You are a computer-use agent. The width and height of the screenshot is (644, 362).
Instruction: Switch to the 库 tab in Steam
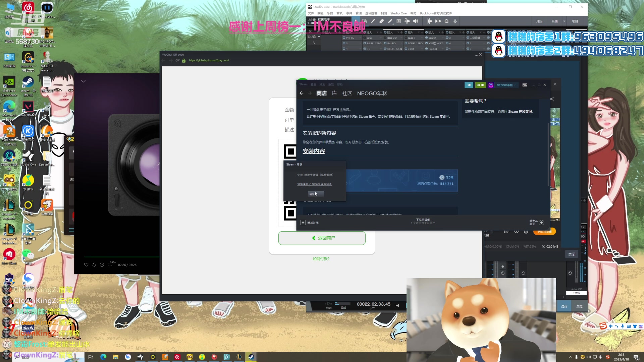tap(334, 93)
